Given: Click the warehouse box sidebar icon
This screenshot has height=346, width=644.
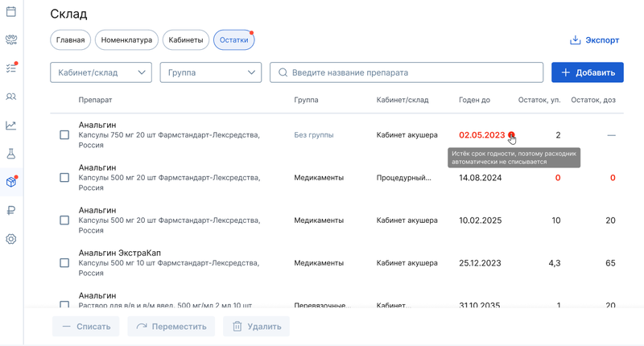Looking at the screenshot, I should [11, 182].
